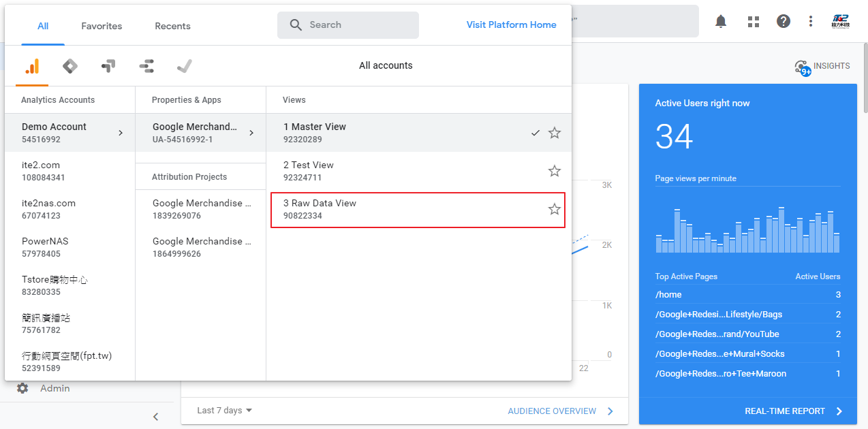This screenshot has height=429, width=868.
Task: Star the 2 Test View as favorite
Action: coord(554,171)
